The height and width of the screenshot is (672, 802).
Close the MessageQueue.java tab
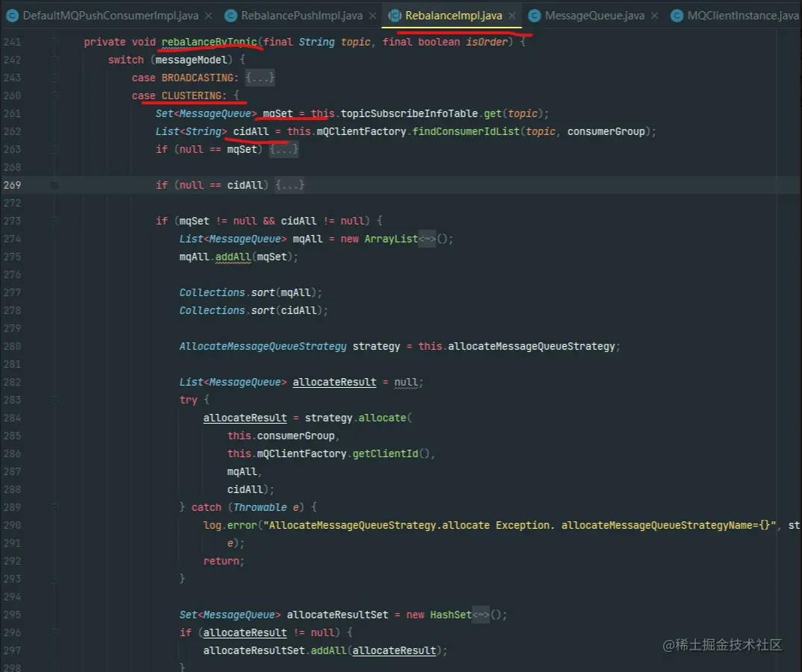click(x=654, y=16)
